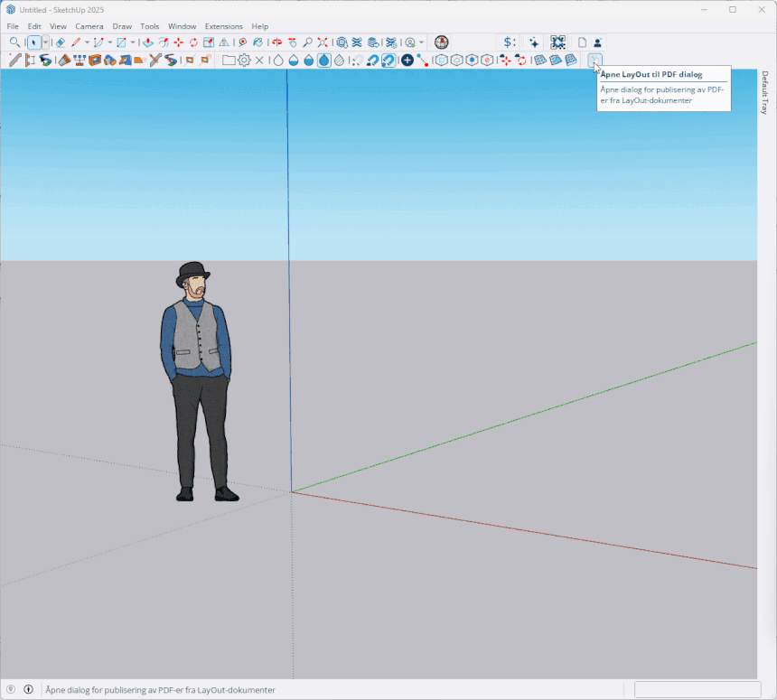Click the dollar-sign Generate Report icon

pyautogui.click(x=509, y=42)
